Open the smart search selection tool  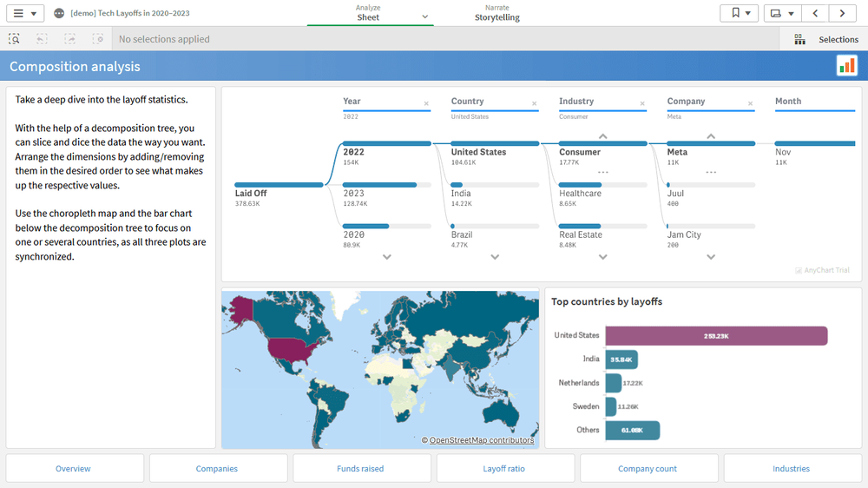pyautogui.click(x=15, y=39)
